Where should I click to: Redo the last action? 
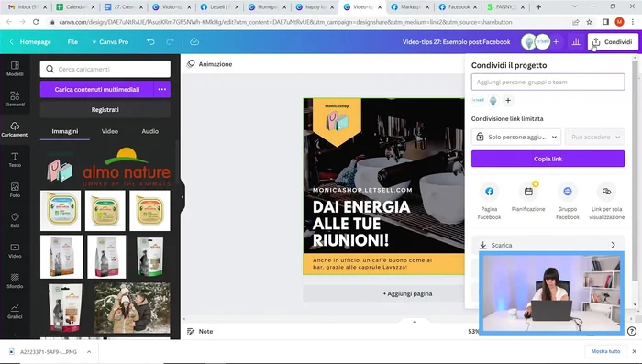[170, 42]
